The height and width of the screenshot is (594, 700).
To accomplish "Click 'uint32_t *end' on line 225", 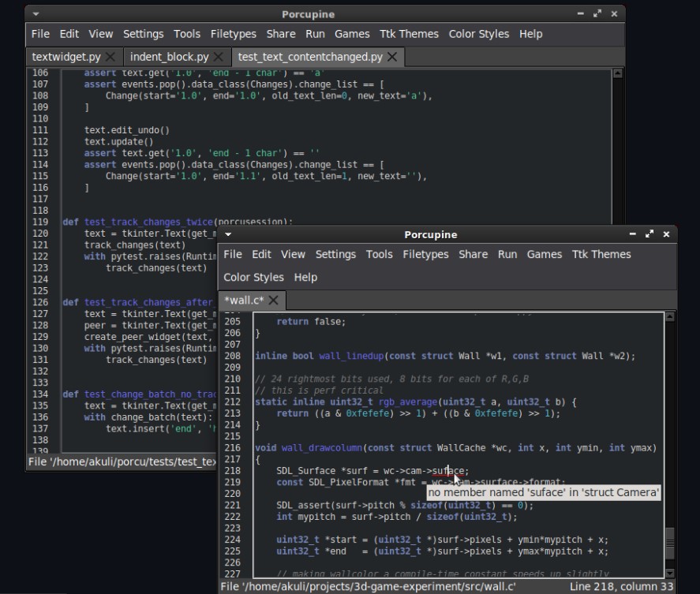I will 311,551.
